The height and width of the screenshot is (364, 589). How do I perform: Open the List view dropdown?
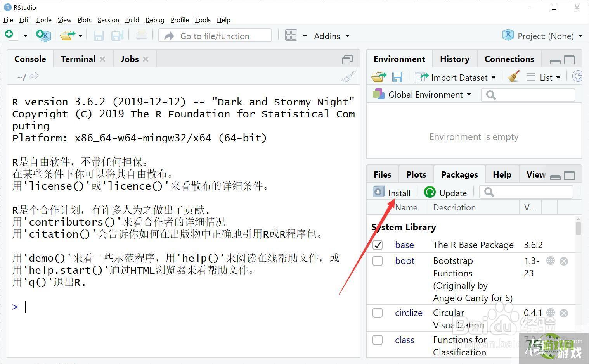coord(544,77)
